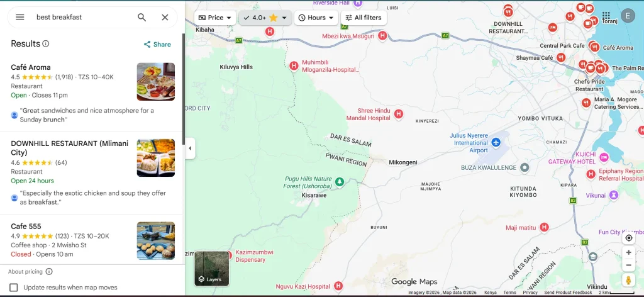Open the Terms link in footer
Screen dimensions: 644x297
point(509,293)
